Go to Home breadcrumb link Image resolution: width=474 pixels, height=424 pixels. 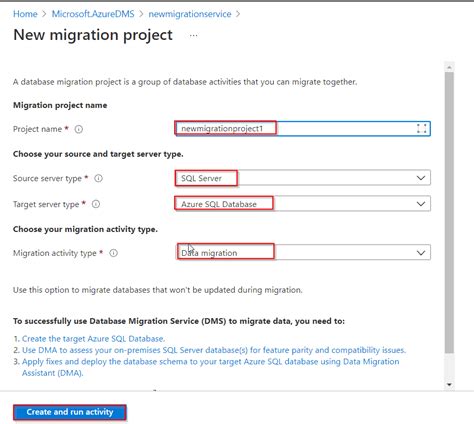[25, 14]
